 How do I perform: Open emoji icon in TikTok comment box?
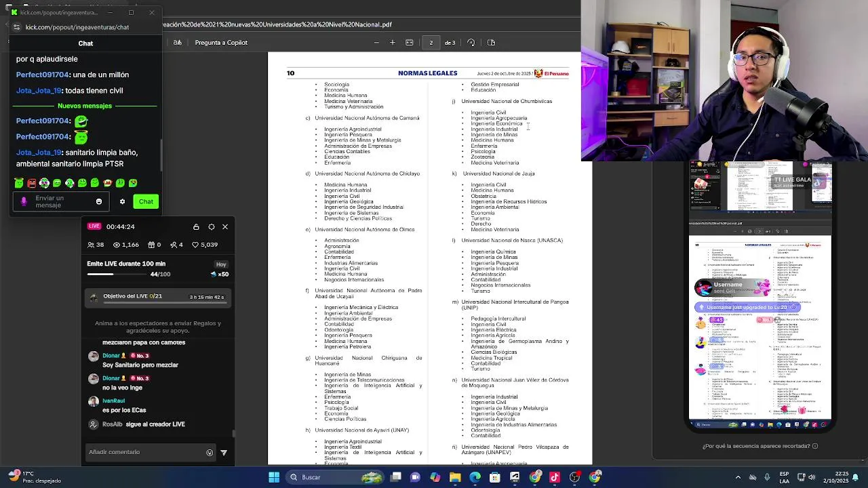(x=210, y=453)
